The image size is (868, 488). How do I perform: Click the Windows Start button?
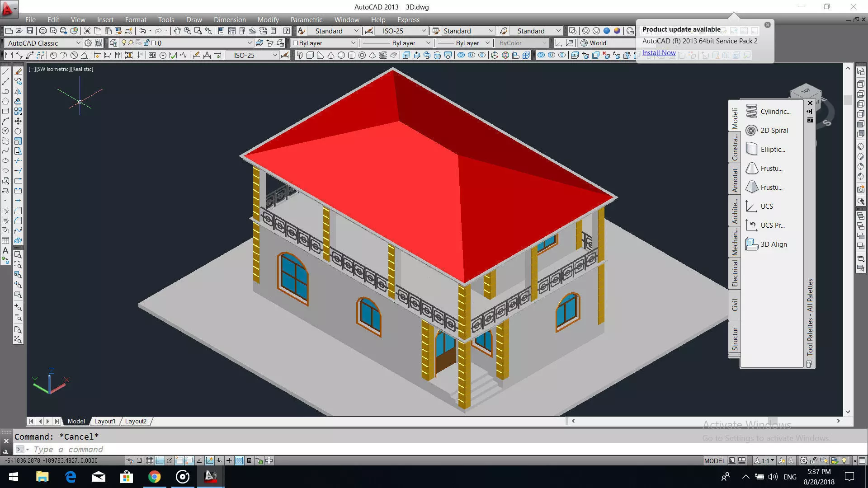point(14,477)
